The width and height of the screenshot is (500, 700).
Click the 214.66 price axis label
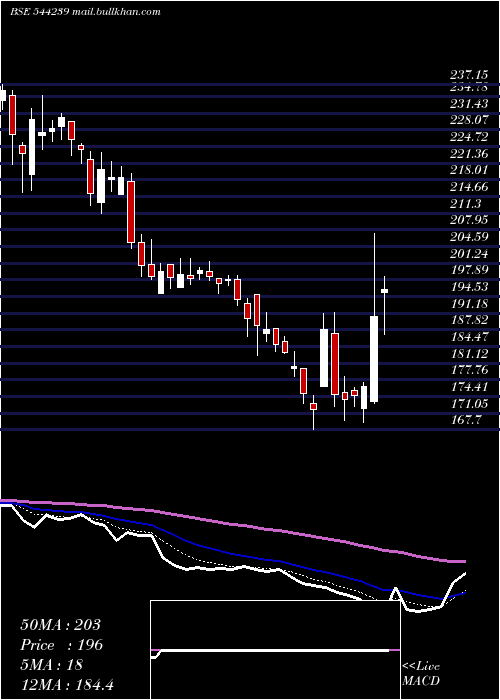[x=469, y=188]
